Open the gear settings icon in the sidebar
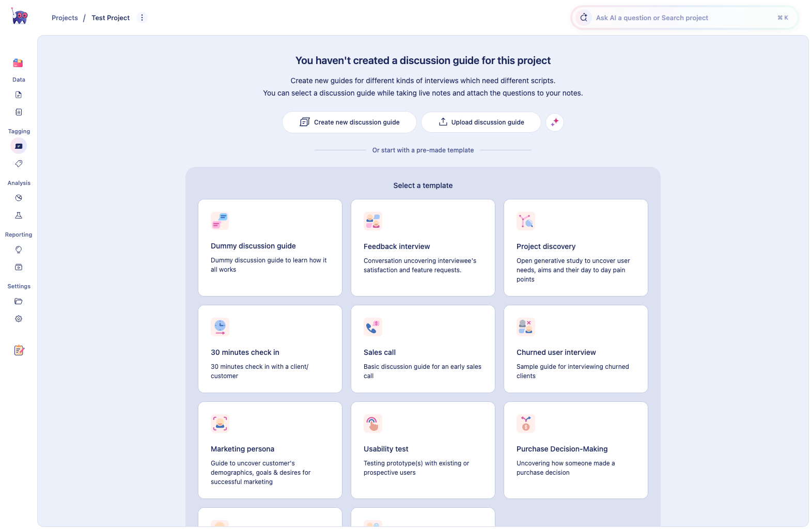Image resolution: width=812 pixels, height=530 pixels. coord(19,319)
